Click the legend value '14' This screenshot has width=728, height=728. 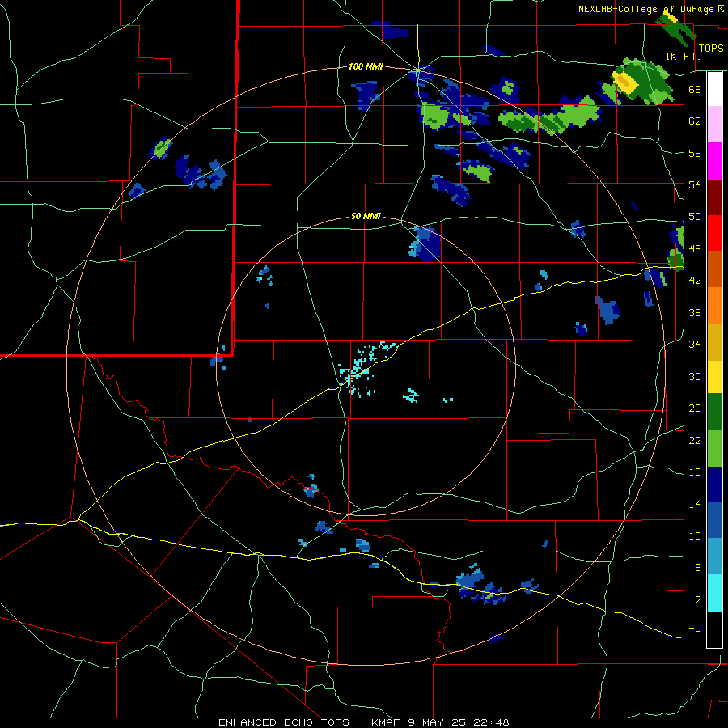[695, 504]
